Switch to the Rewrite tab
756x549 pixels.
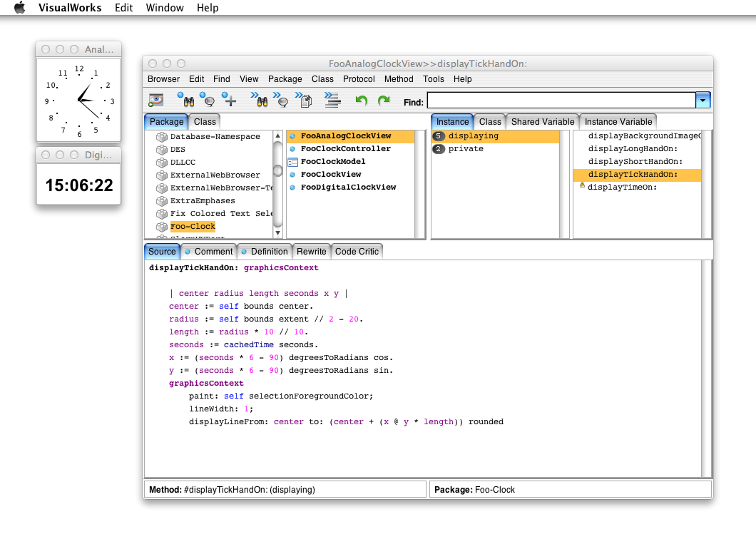(312, 252)
